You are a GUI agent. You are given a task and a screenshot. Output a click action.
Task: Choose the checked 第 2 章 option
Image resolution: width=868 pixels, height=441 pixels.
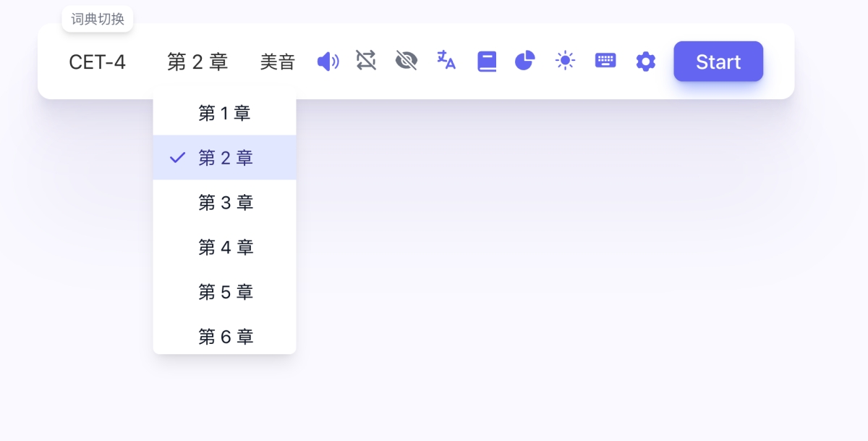225,158
